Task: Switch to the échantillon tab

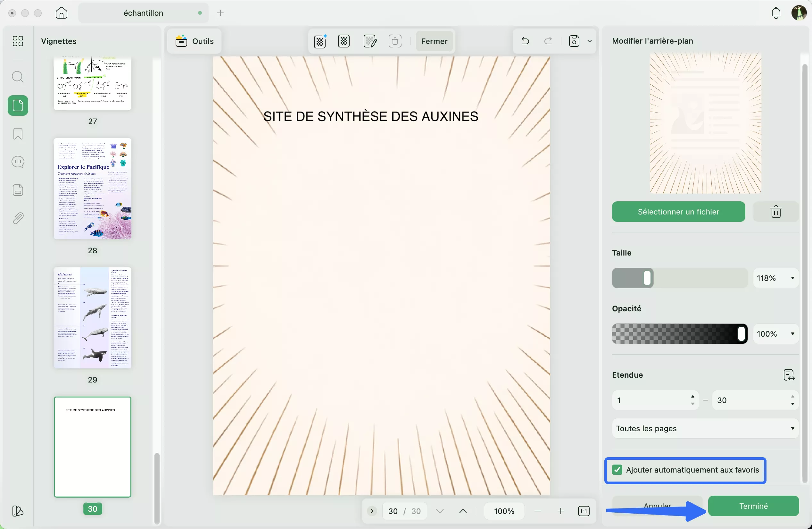Action: (143, 13)
